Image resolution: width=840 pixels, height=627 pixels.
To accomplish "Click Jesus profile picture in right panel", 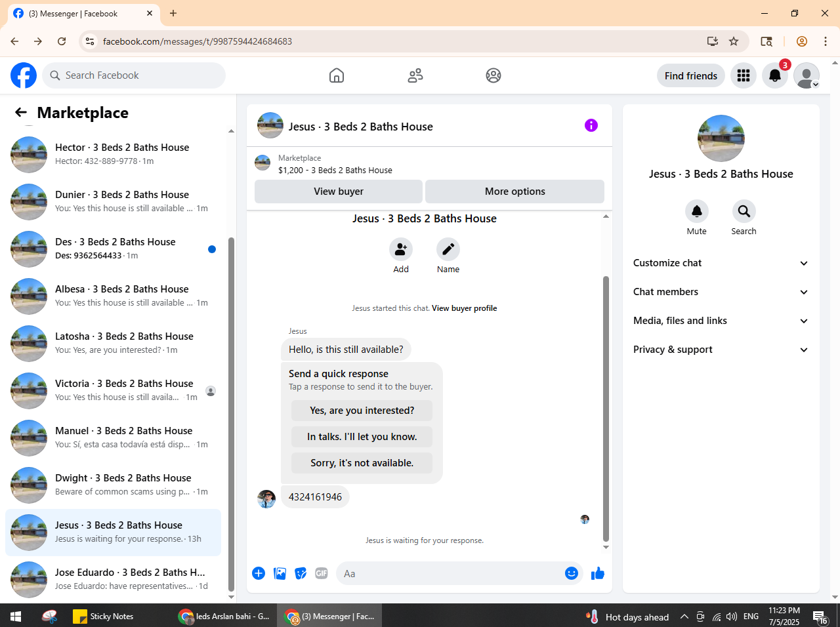I will click(721, 138).
